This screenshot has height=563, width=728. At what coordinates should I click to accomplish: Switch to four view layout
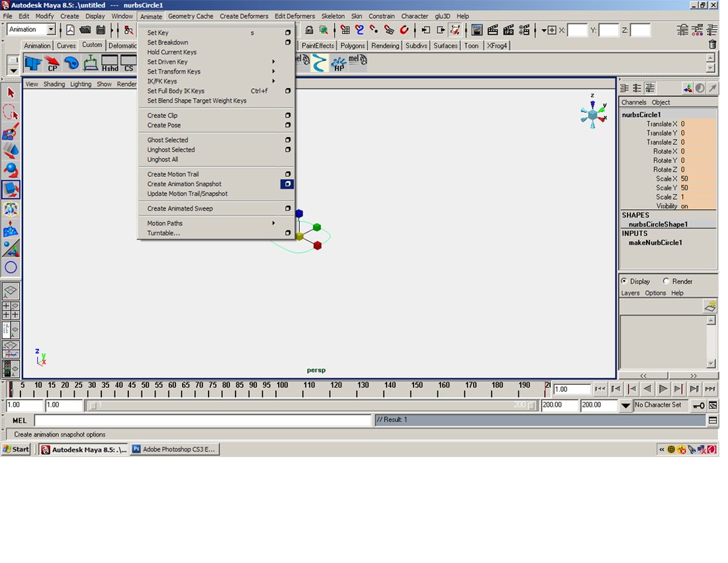11,310
